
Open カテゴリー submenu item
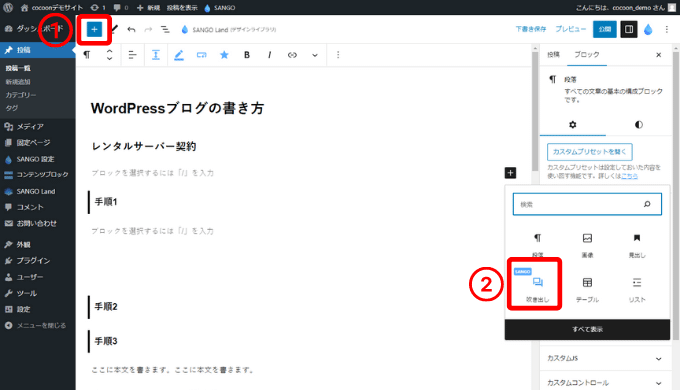21,95
